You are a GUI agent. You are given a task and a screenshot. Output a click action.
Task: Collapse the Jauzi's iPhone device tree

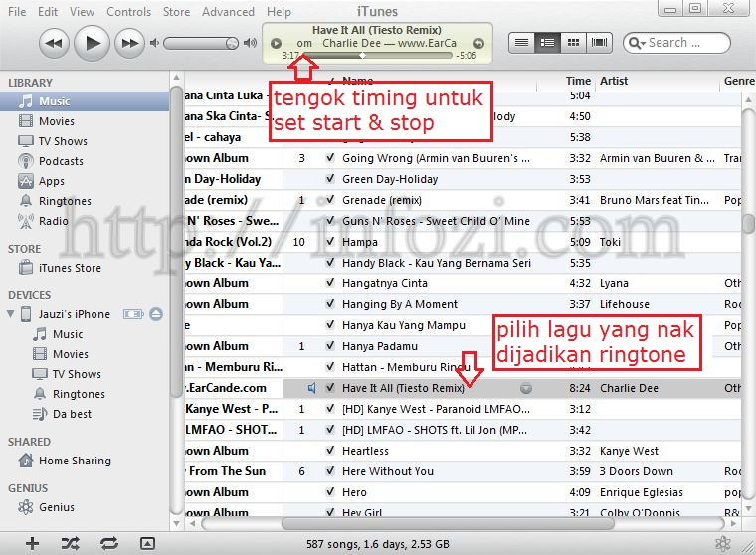[11, 314]
